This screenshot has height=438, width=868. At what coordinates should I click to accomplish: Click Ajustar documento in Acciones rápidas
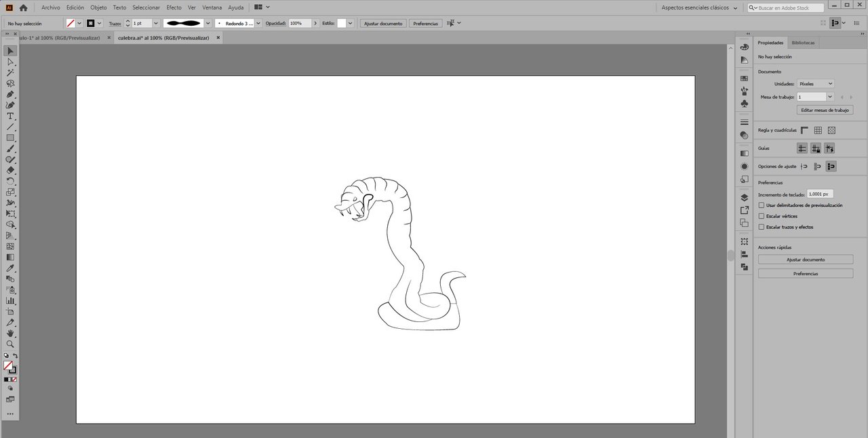806,260
